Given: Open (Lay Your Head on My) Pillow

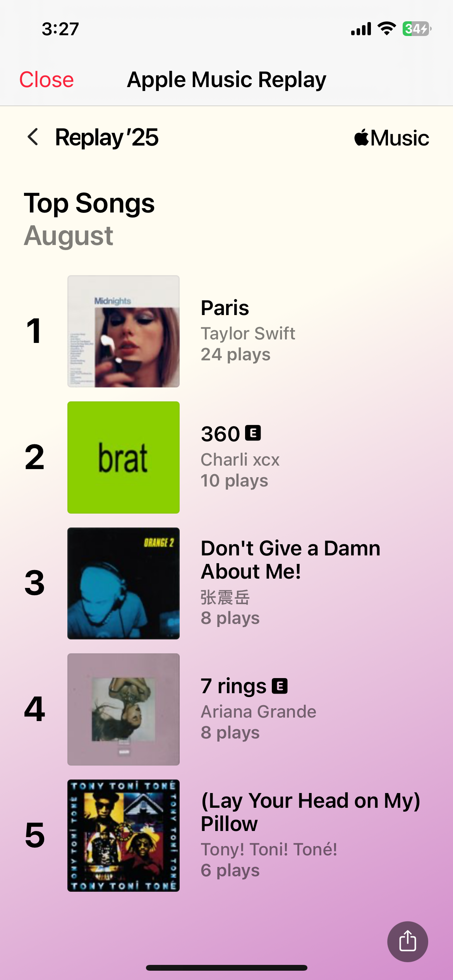Looking at the screenshot, I should (310, 812).
